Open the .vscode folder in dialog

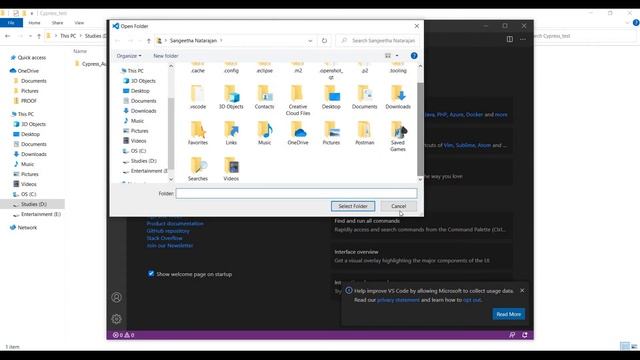pyautogui.click(x=198, y=97)
